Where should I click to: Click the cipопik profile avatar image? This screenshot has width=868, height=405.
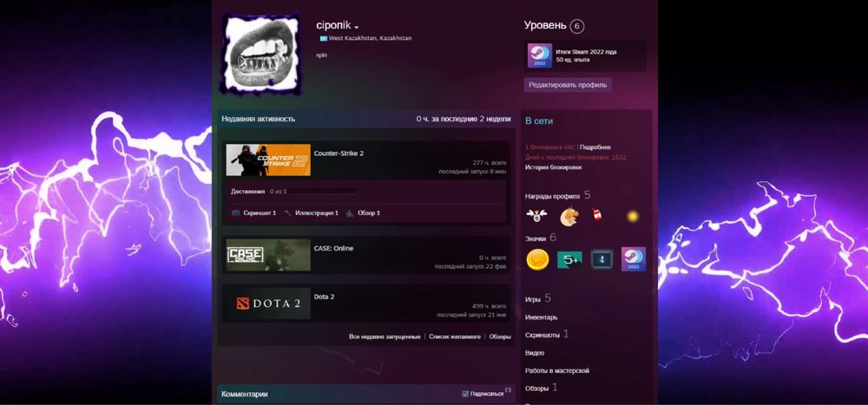tap(261, 54)
